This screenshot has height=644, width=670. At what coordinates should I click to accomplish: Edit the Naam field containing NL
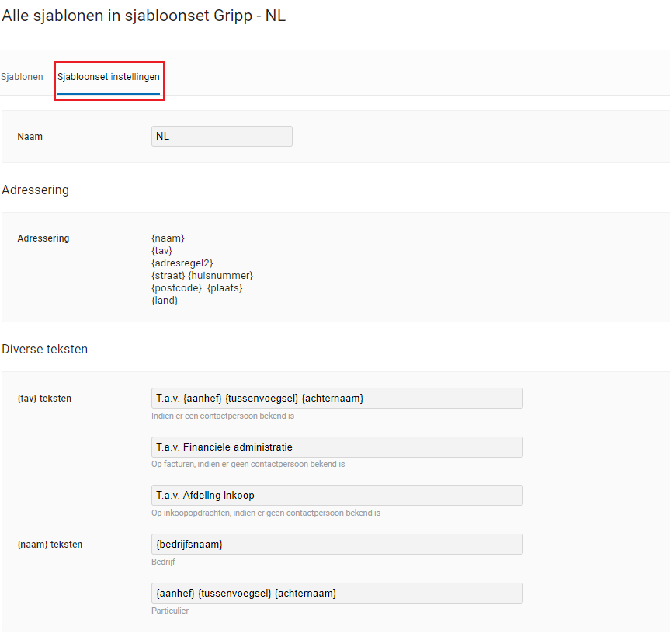pos(222,137)
